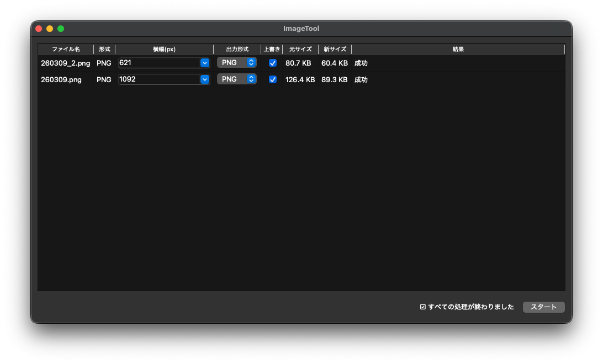The image size is (603, 364).
Task: Open output format PNG popup for 260309_2.png
Action: point(237,63)
